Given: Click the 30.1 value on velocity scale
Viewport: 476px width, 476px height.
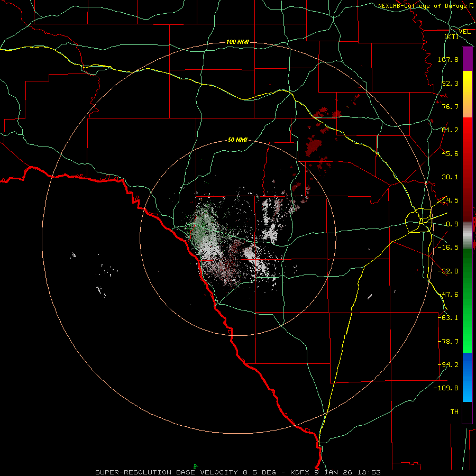Looking at the screenshot, I should tap(450, 177).
